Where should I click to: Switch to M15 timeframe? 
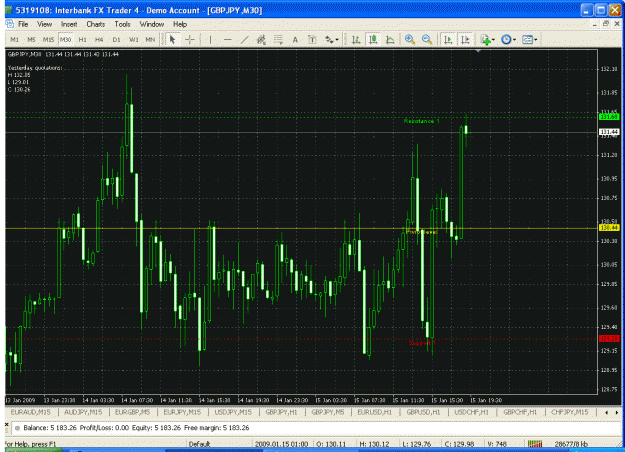[x=48, y=39]
